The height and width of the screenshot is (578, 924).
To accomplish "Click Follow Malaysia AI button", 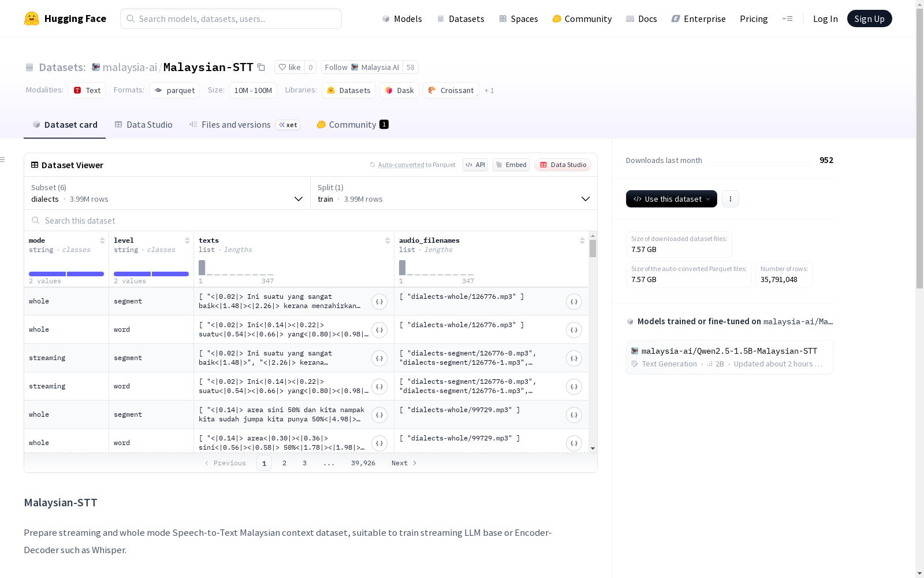I will [362, 67].
